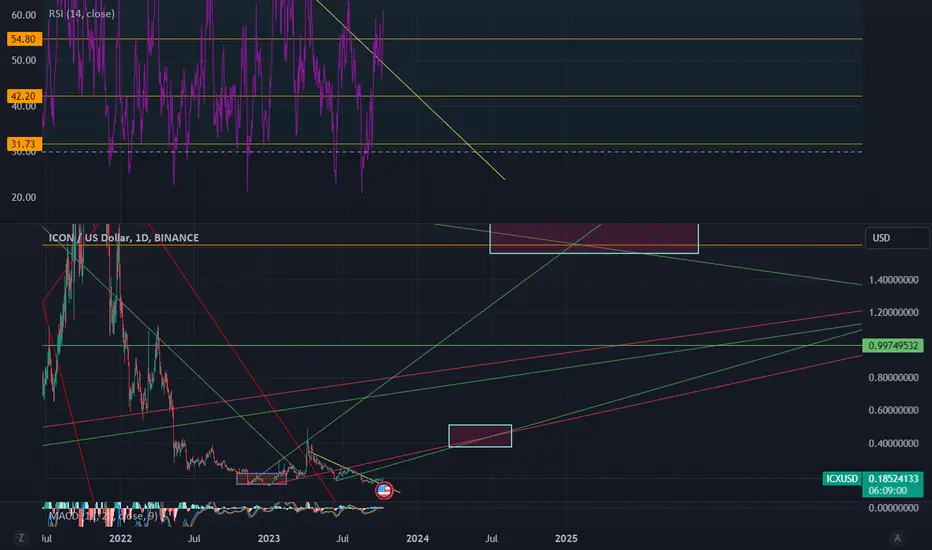Click the 1.20000000 price axis value
932x550 pixels.
click(893, 313)
